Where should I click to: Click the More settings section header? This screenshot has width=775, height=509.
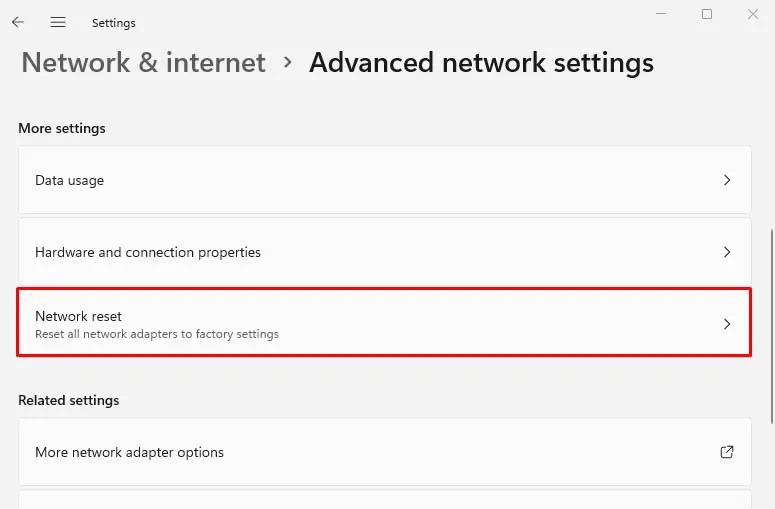click(x=62, y=128)
